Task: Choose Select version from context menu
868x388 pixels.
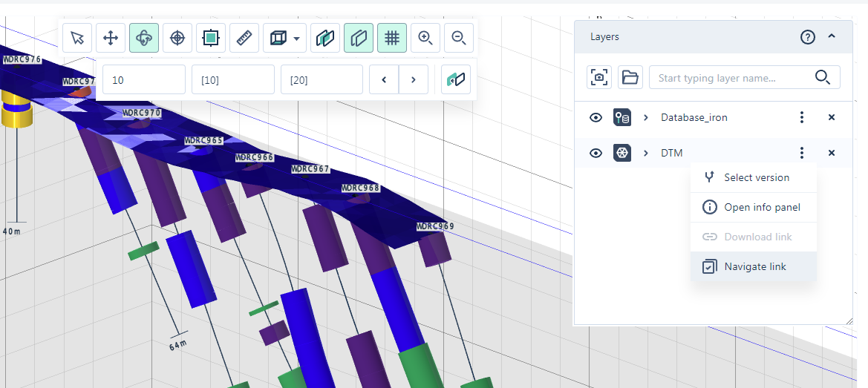Action: point(756,177)
